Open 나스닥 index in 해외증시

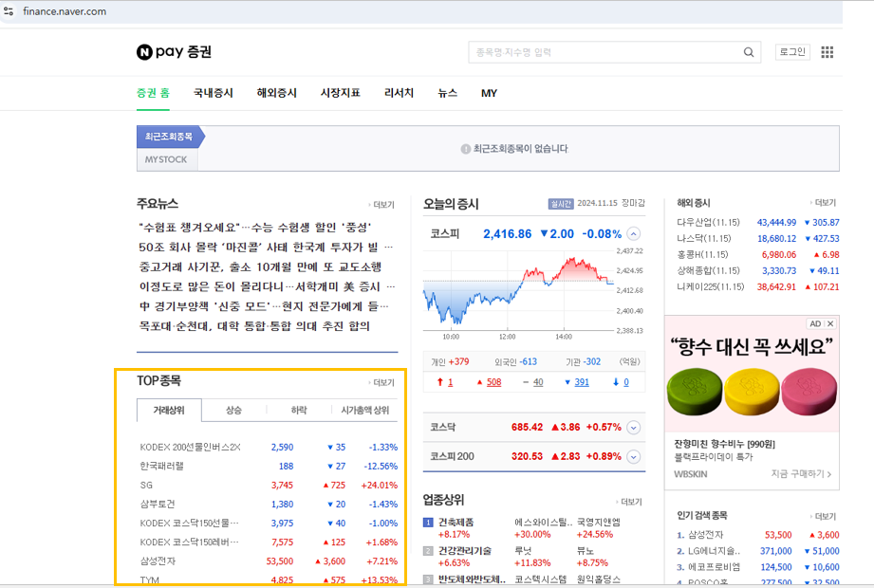pos(703,238)
